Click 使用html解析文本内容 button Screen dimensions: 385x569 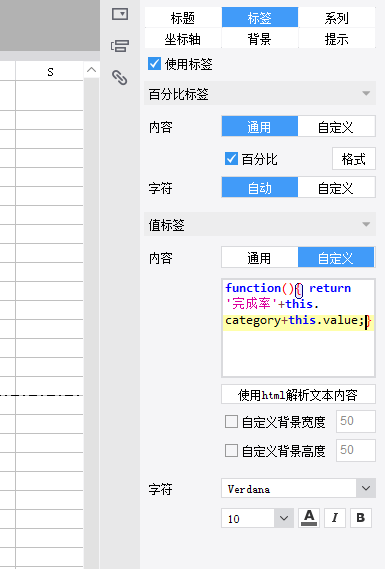[298, 394]
